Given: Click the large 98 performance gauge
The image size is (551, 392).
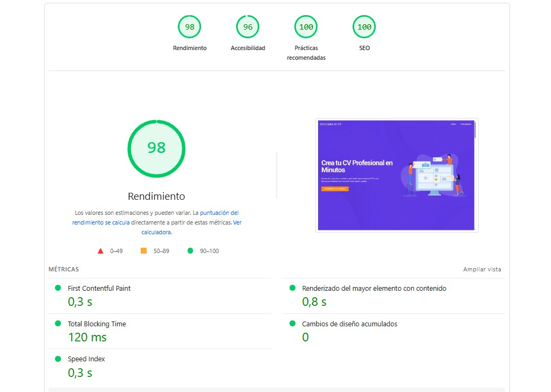Looking at the screenshot, I should pos(156,149).
